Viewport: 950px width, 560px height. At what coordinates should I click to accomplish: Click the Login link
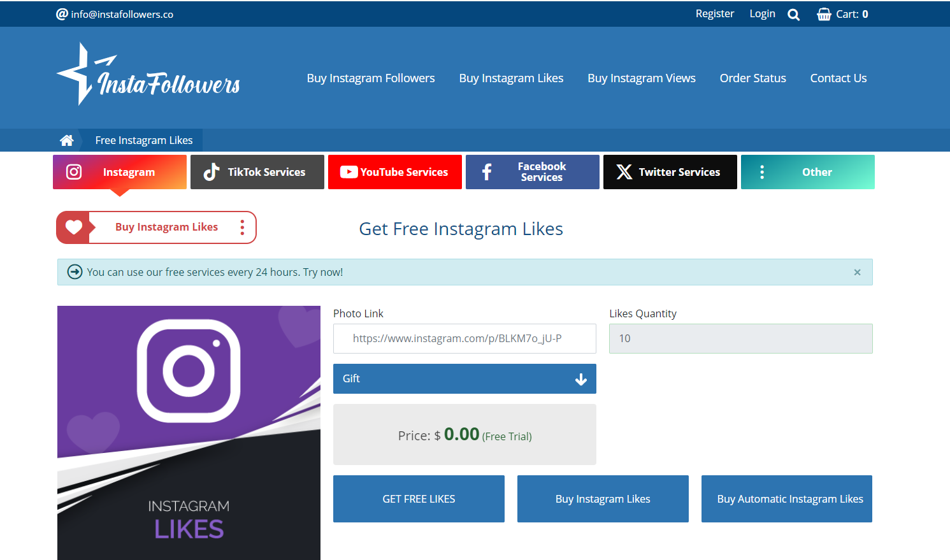763,13
